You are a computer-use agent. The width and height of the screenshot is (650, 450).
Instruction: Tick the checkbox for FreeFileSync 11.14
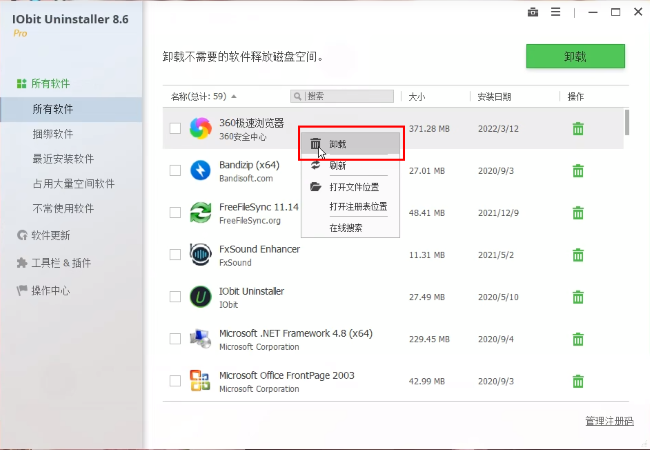(175, 213)
